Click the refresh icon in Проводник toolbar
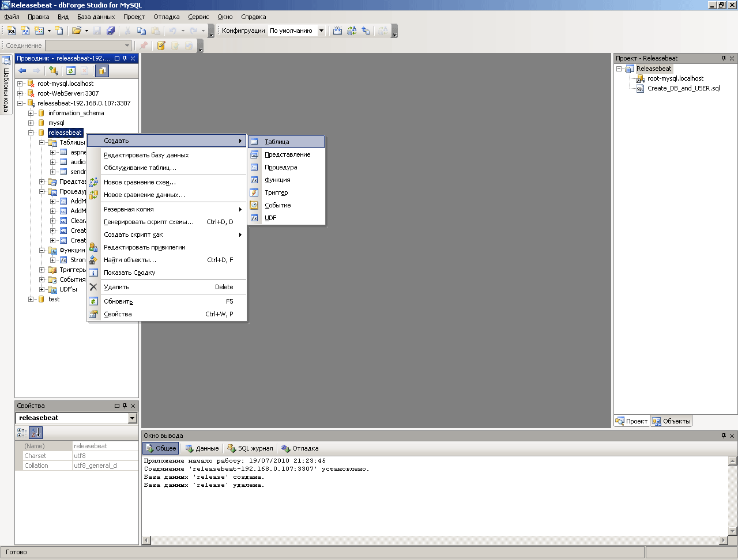 click(71, 71)
